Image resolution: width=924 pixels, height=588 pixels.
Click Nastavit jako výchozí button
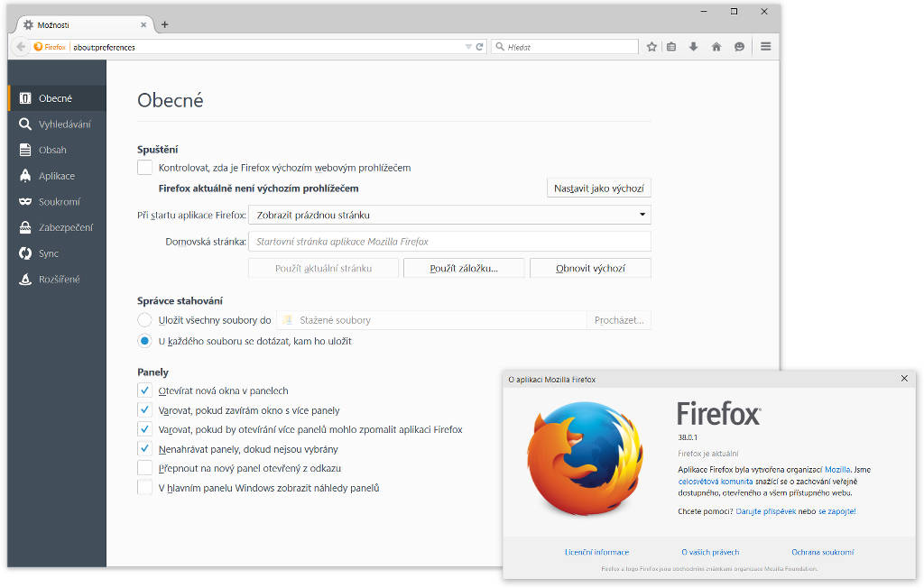coord(599,188)
